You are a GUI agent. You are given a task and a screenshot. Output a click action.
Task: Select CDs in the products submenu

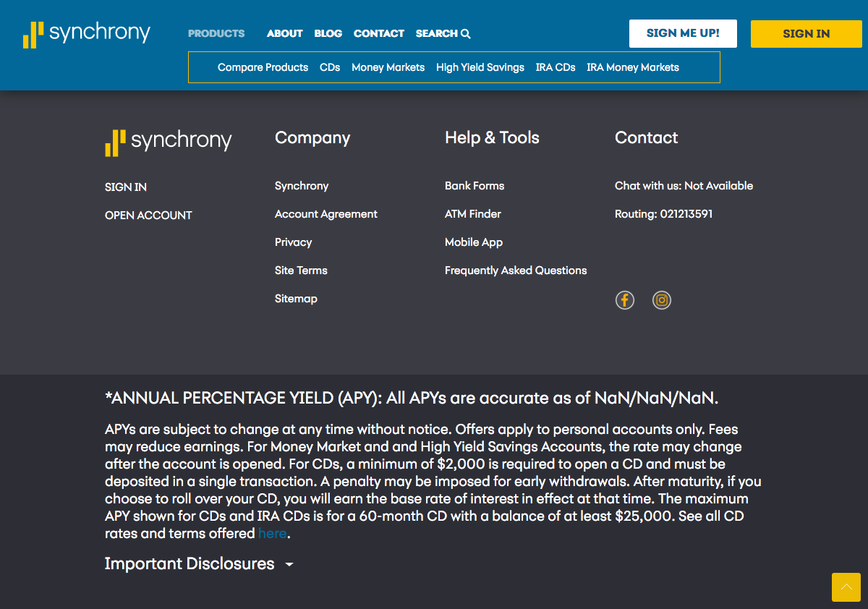click(x=330, y=67)
